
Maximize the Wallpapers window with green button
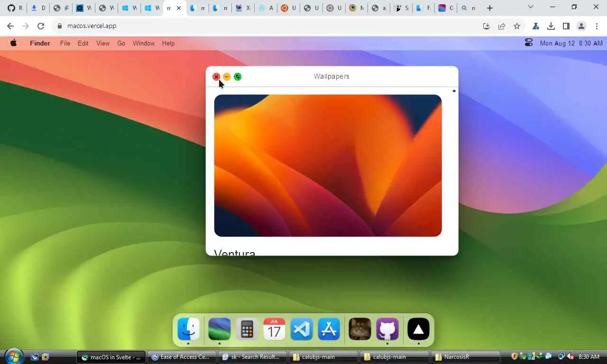[238, 77]
